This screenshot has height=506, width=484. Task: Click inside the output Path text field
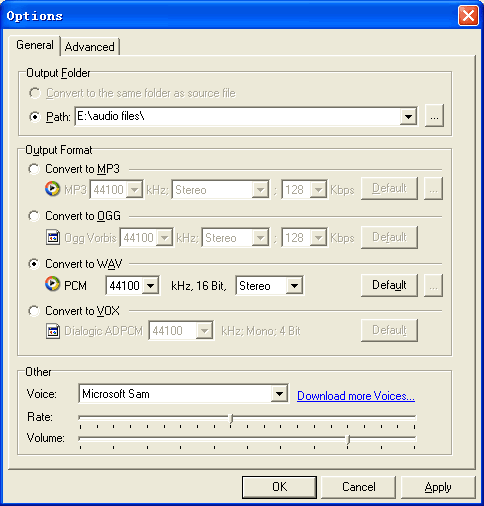pos(237,116)
